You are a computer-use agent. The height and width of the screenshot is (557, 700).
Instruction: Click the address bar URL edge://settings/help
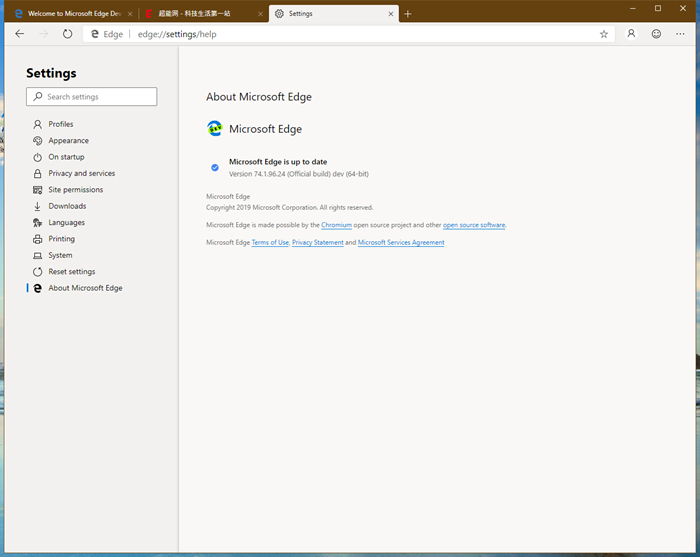click(177, 34)
